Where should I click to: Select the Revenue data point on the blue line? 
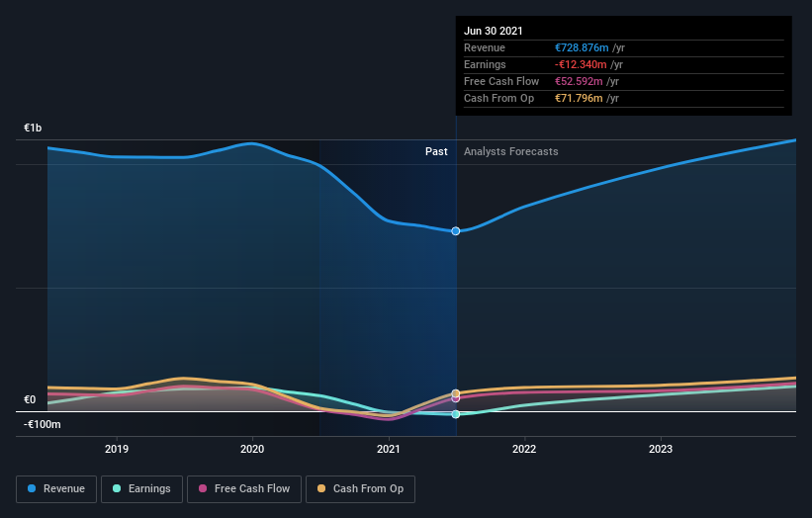456,231
